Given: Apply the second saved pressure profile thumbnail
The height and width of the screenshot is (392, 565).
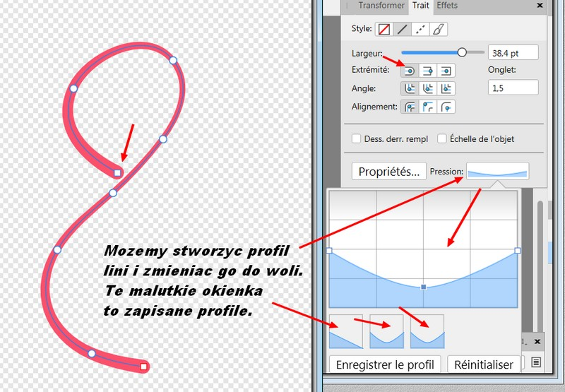Looking at the screenshot, I should (386, 331).
